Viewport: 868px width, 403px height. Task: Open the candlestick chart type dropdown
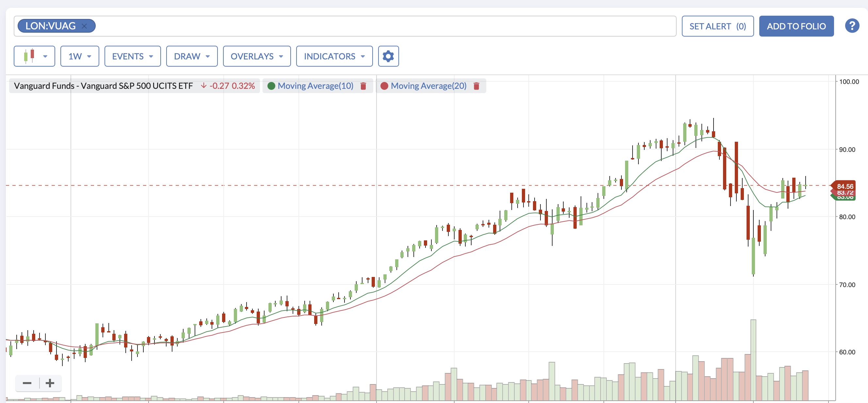pyautogui.click(x=34, y=56)
